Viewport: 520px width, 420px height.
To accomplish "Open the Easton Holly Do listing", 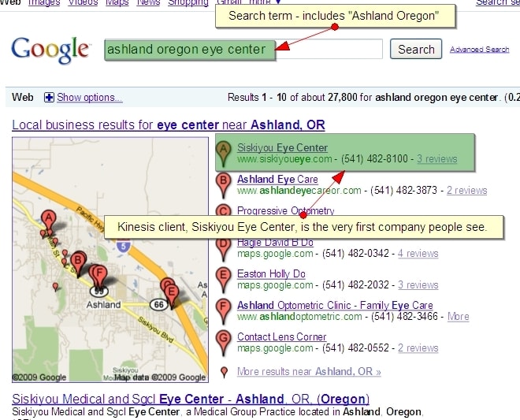I will (271, 273).
